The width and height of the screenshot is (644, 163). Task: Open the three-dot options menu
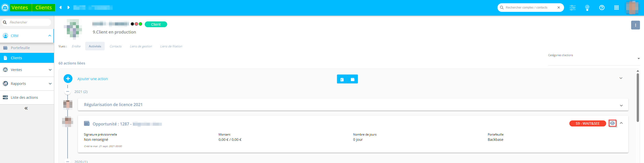coord(635,25)
